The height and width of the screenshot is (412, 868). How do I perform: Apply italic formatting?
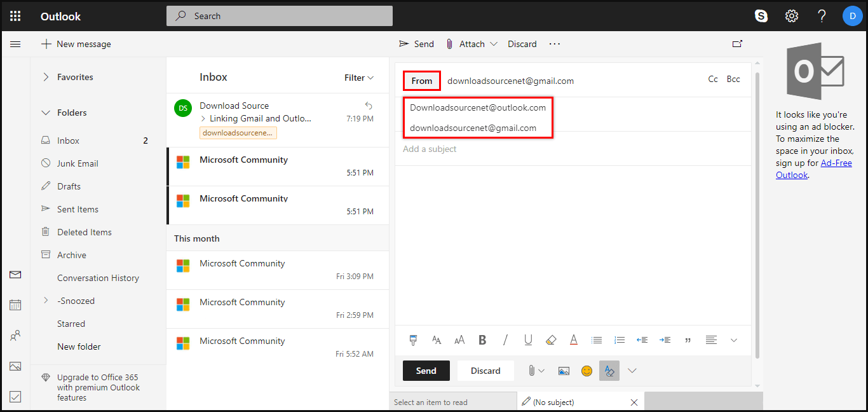pos(505,340)
